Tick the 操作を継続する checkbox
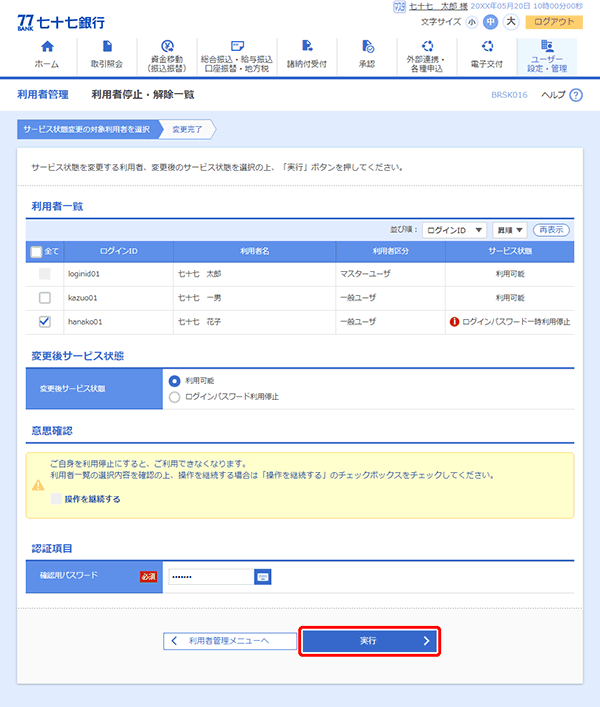The image size is (600, 707). point(56,498)
